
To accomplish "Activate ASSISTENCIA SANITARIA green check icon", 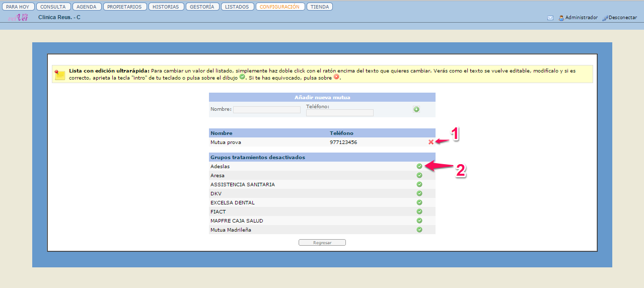I will click(x=419, y=184).
